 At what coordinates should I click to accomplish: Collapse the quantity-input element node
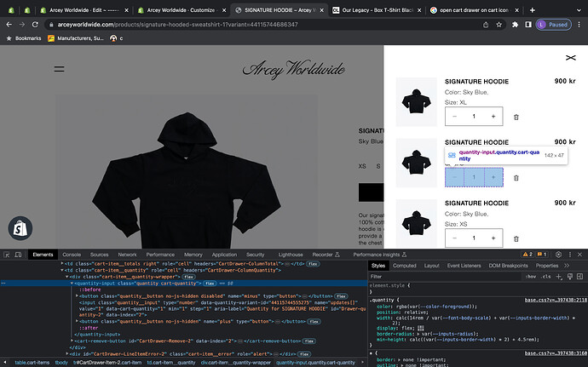pyautogui.click(x=72, y=284)
